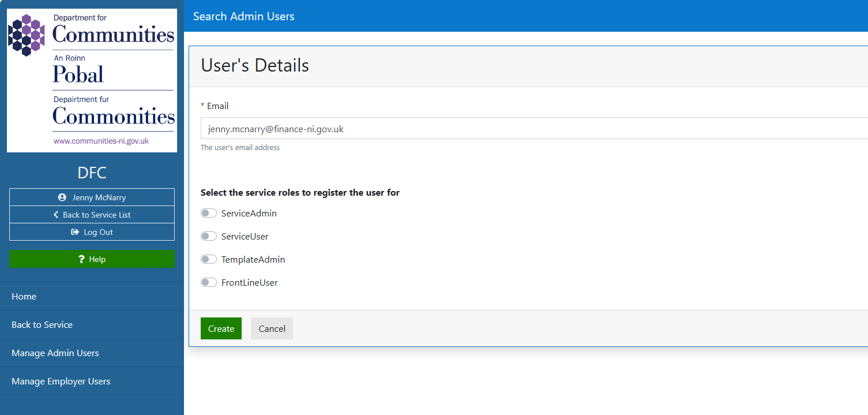Image resolution: width=868 pixels, height=415 pixels.
Task: Open Manage Admin Users page
Action: [55, 353]
